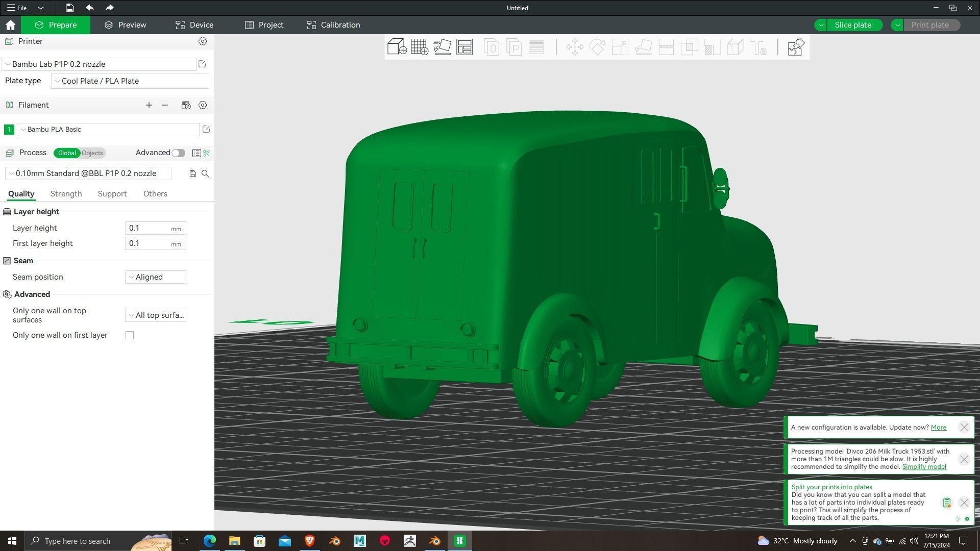Open the Others settings tab
The image size is (980, 551).
click(155, 194)
